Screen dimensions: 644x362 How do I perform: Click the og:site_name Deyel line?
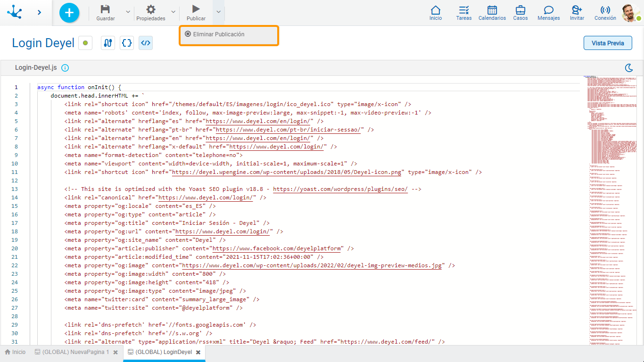point(145,240)
